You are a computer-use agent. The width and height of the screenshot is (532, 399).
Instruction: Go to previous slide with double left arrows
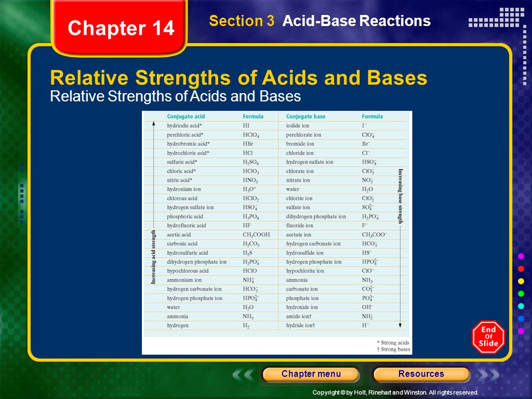coord(243,375)
